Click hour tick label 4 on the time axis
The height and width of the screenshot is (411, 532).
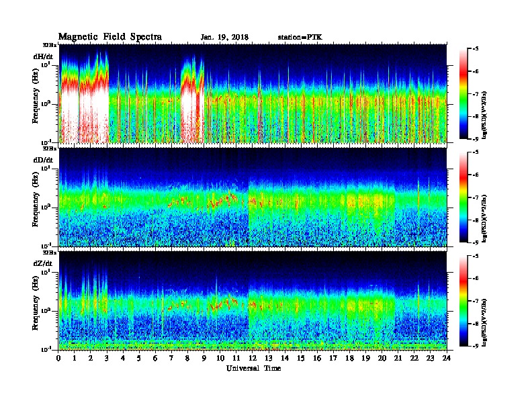(x=123, y=359)
